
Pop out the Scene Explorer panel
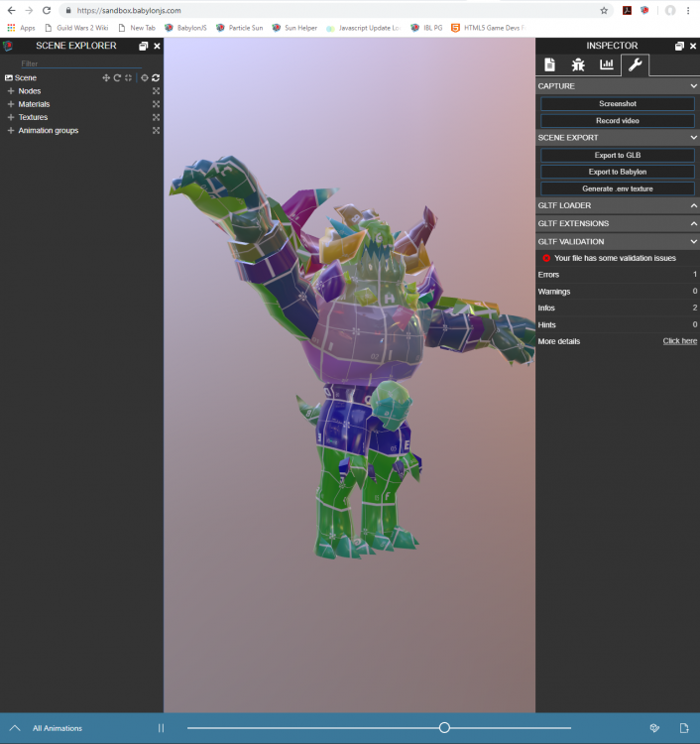(143, 46)
